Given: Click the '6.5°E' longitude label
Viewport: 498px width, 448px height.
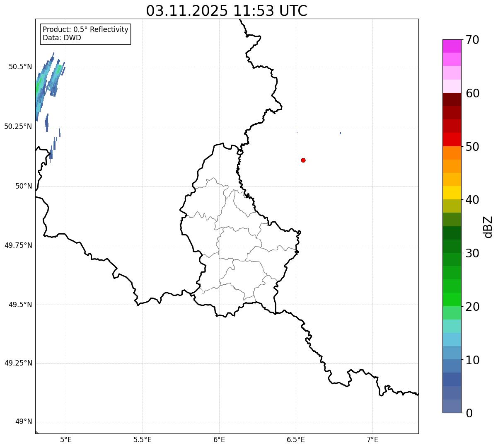Looking at the screenshot, I should coord(296,440).
